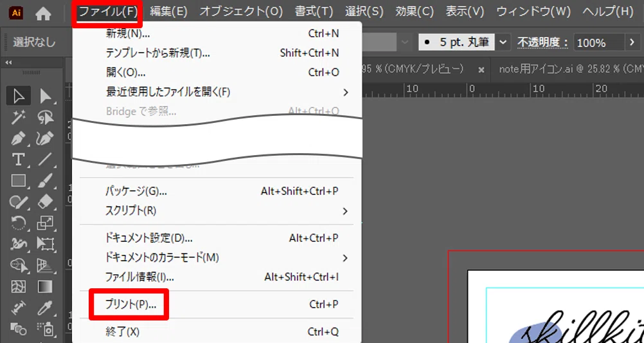Select the Line Segment tool

(x=45, y=160)
